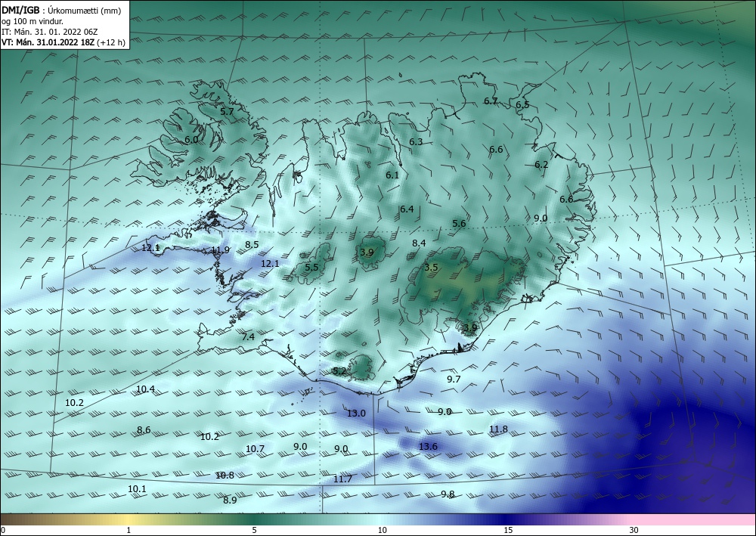Click the color scale label 1
The width and height of the screenshot is (756, 536).
coord(129,530)
